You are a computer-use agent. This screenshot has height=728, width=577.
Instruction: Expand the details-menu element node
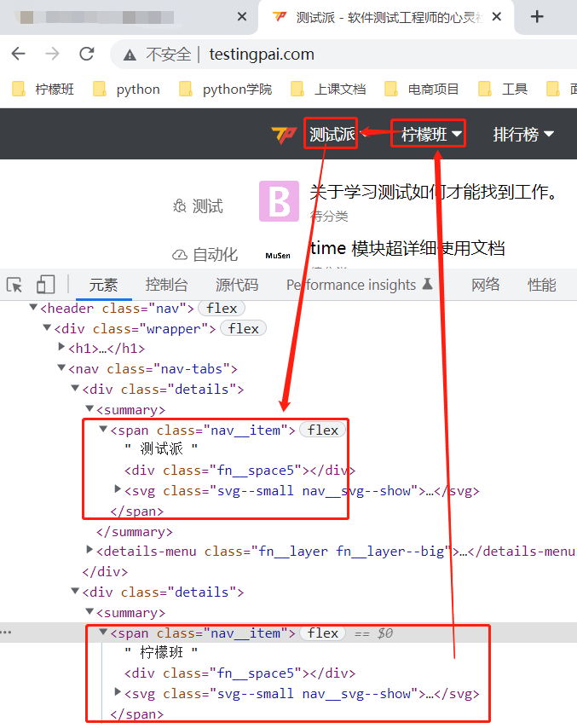(x=89, y=551)
